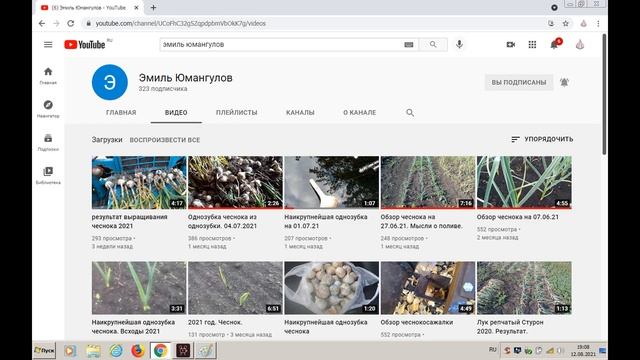Click title Обзор чеснокосажалки
The height and width of the screenshot is (360, 640).
coord(417,322)
